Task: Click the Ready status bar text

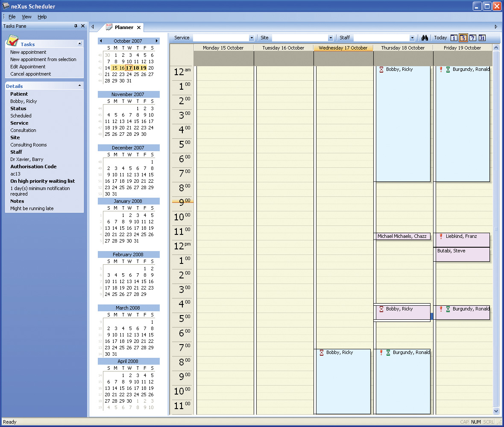Action: click(10, 422)
